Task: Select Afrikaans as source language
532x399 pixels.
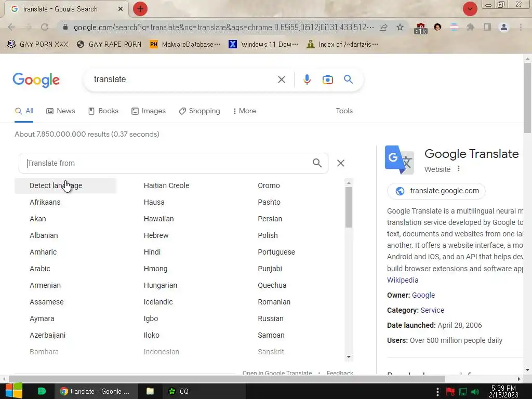Action: coord(45,202)
